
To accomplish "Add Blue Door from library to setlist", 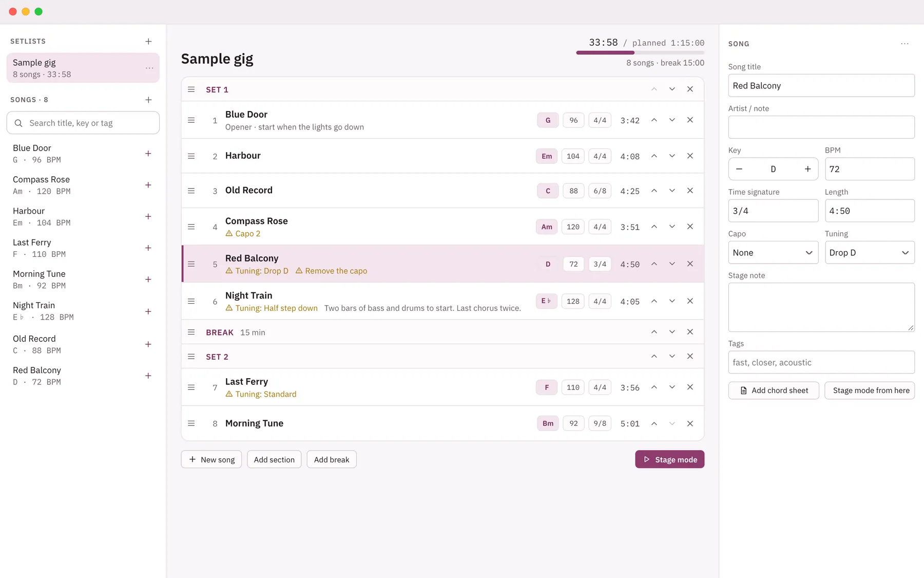I will point(148,154).
